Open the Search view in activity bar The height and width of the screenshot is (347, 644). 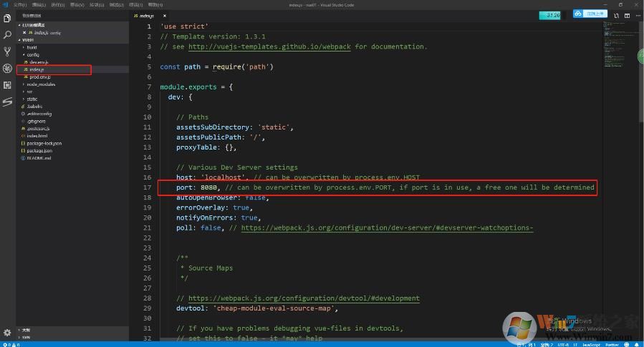[x=7, y=34]
